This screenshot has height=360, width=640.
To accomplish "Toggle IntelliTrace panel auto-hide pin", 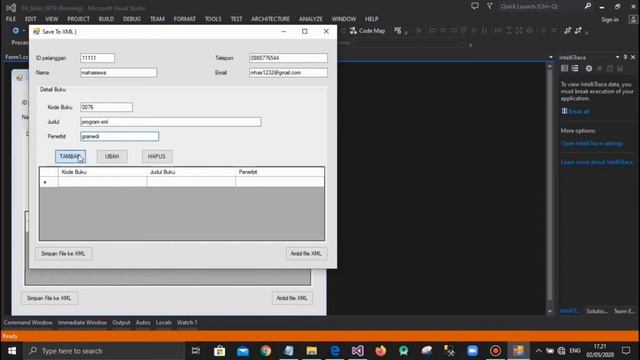I will click(x=625, y=58).
